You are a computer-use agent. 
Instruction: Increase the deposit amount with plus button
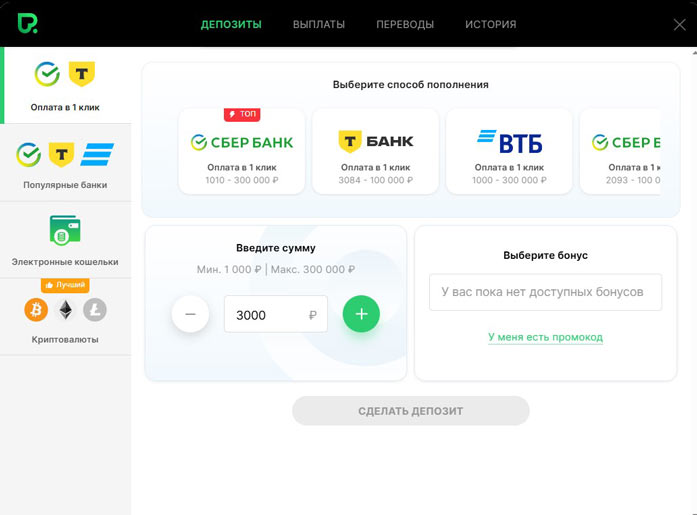361,314
